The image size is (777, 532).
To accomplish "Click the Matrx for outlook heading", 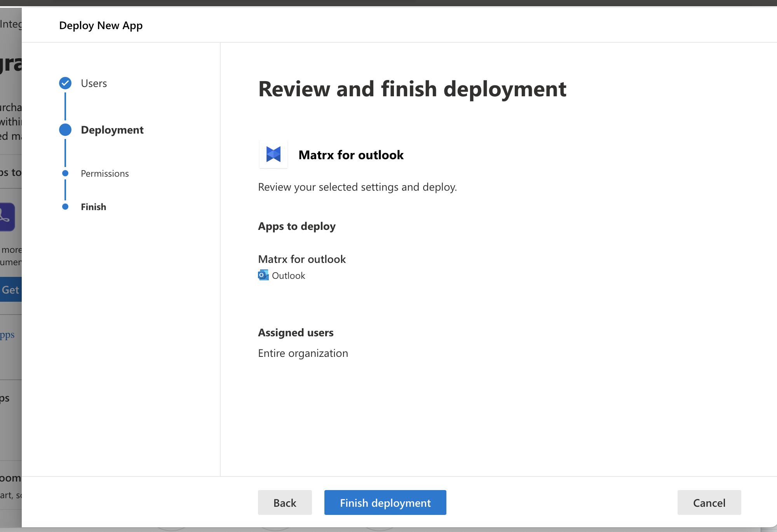I will click(x=351, y=155).
